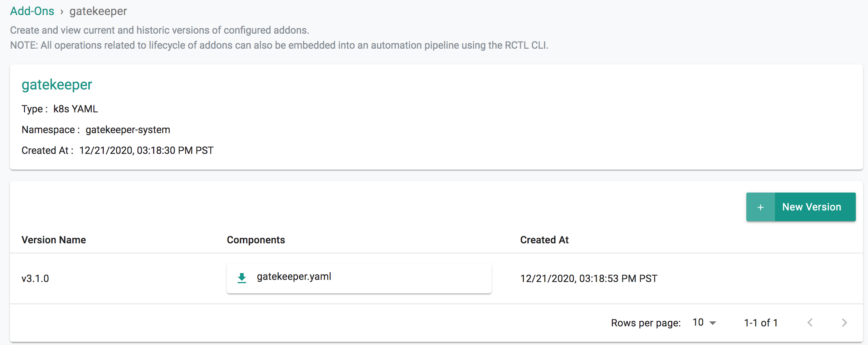868x345 pixels.
Task: Go to the next page of versions
Action: click(x=844, y=322)
